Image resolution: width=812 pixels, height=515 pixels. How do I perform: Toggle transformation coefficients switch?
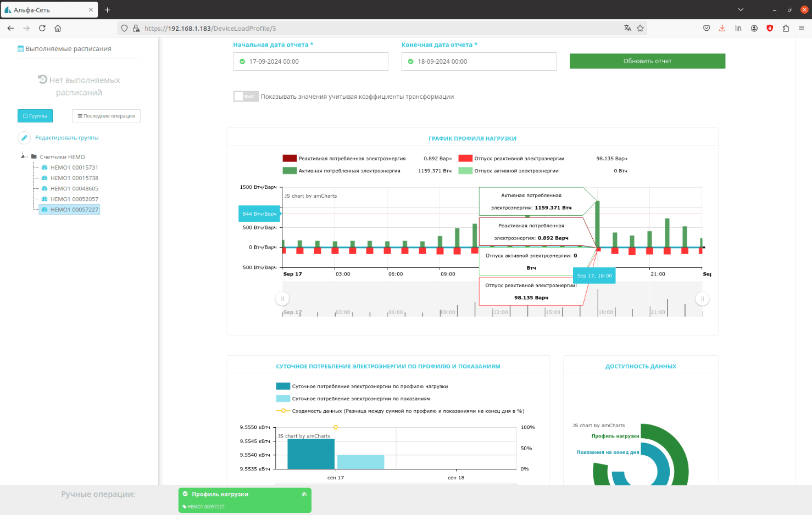pos(245,97)
